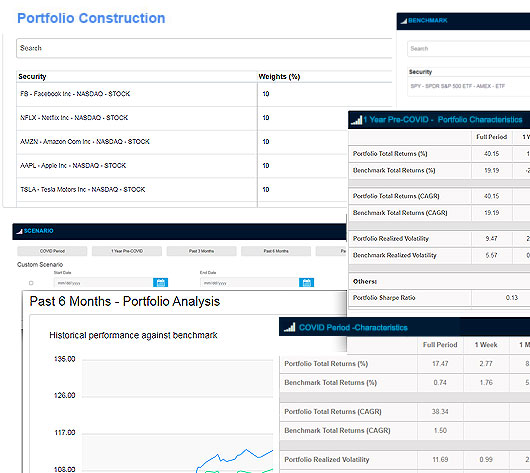
Task: Tick the Custom Scenario checkbox
Action: click(x=31, y=283)
